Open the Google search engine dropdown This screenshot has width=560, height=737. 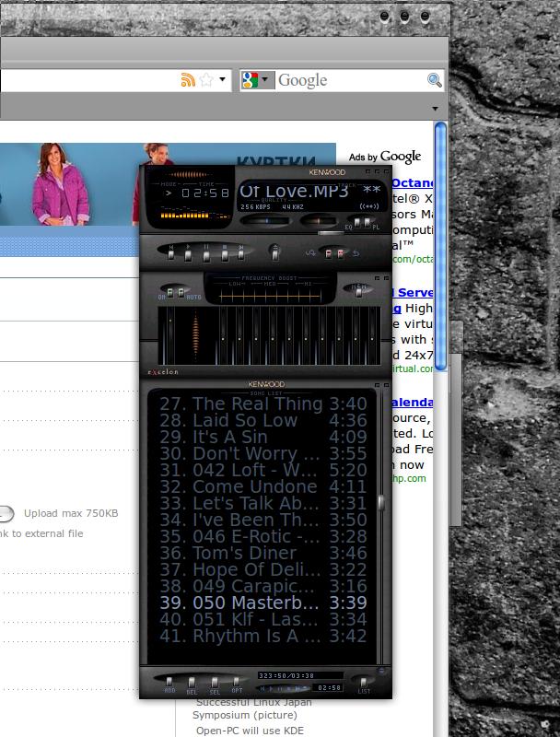pos(257,80)
